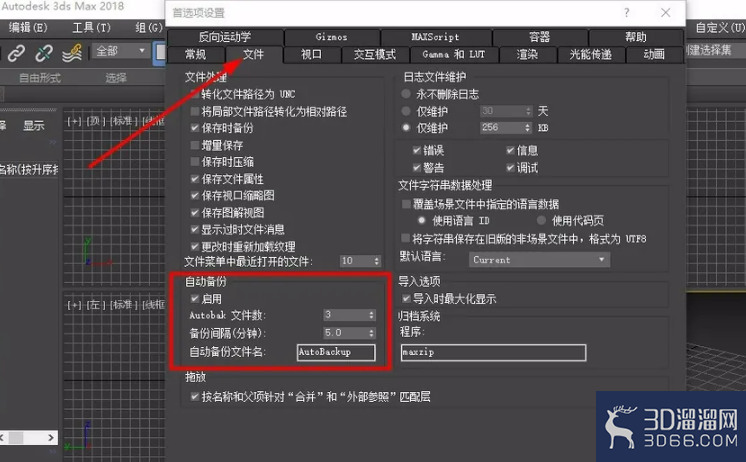
Task: Toggle 更改时重新加载纹理 checkbox
Action: [x=195, y=246]
